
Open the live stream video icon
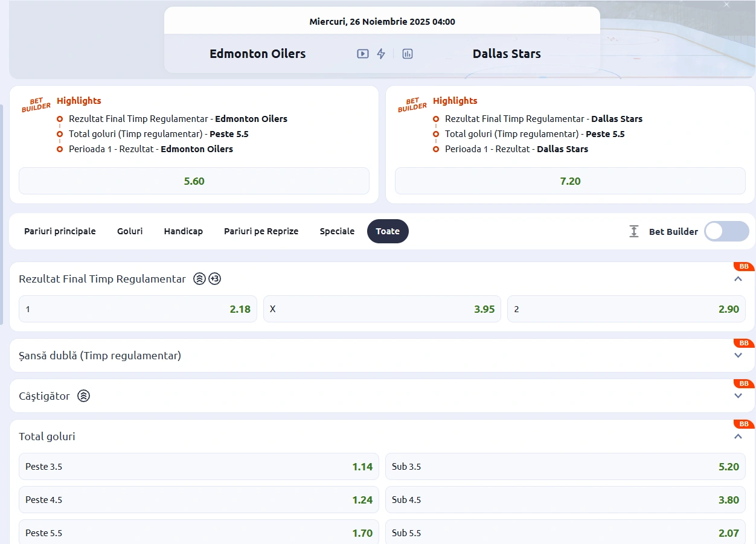click(362, 54)
